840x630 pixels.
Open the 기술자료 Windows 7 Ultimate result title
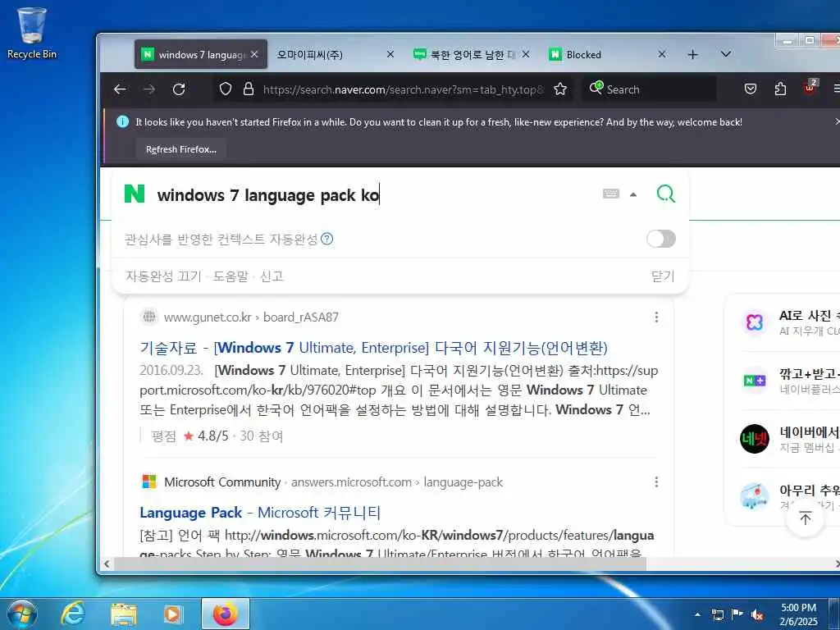373,348
